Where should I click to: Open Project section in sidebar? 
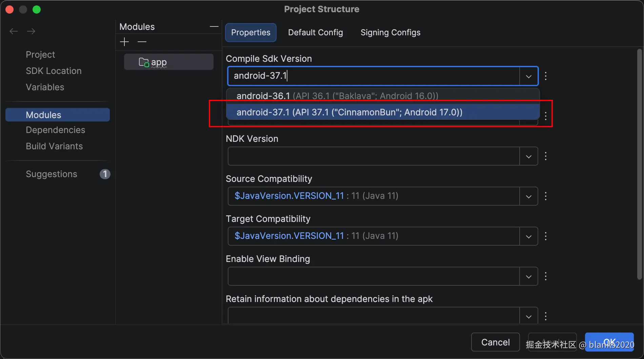(x=40, y=54)
